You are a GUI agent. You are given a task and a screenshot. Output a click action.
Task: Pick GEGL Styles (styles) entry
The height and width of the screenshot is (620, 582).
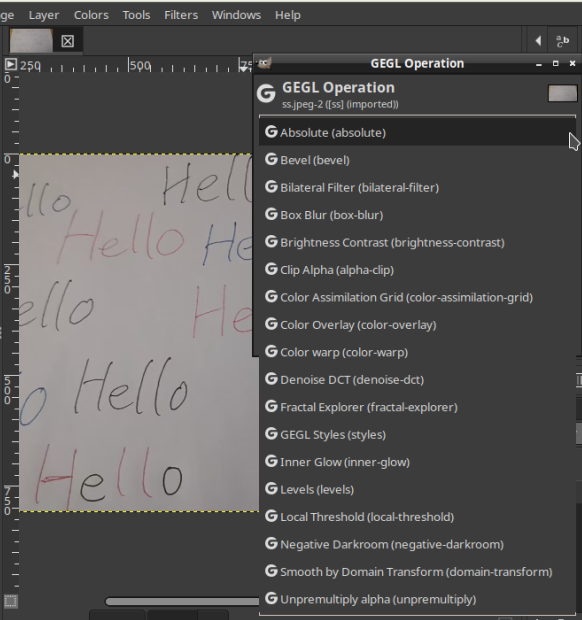click(417, 435)
